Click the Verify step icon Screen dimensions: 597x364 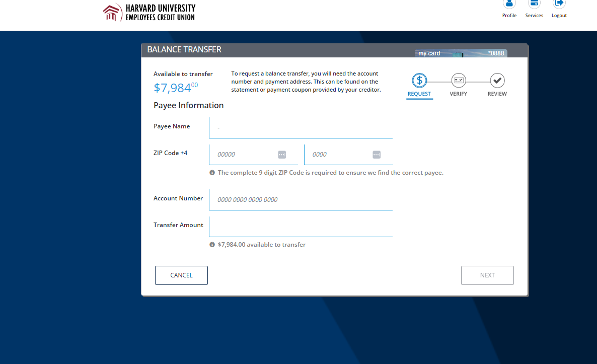click(458, 81)
